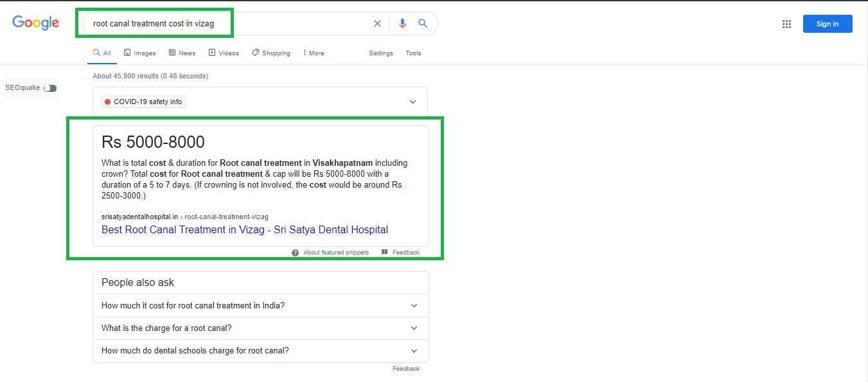Expand 'What is the charge for a root canal?'
This screenshot has height=383, width=868.
260,328
